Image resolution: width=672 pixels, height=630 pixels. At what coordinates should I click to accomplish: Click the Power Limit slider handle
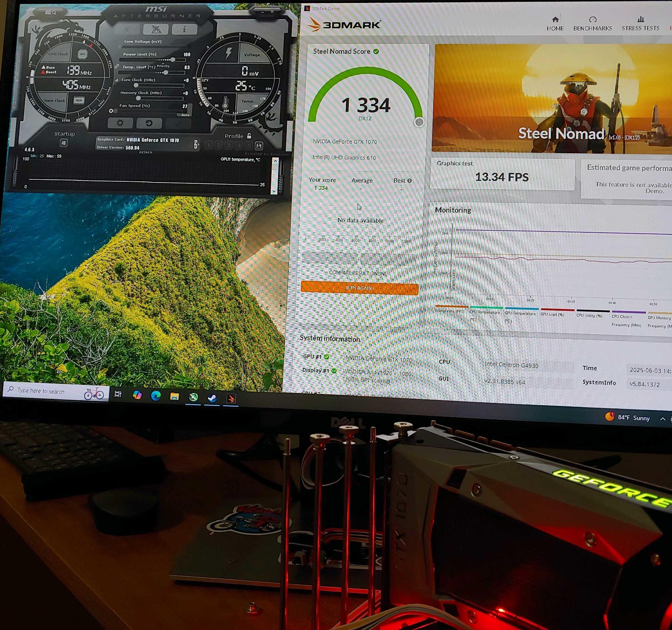[173, 59]
